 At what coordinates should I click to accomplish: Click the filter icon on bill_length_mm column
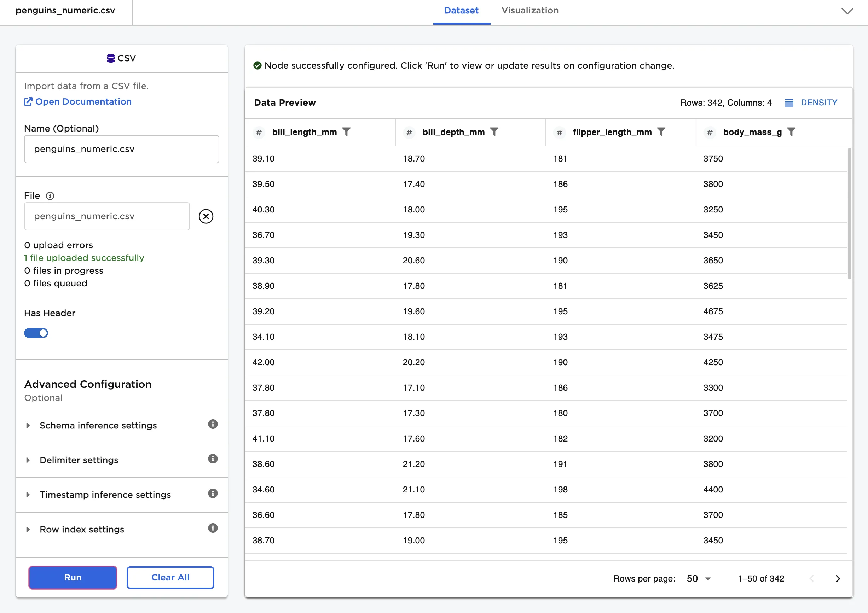[346, 132]
